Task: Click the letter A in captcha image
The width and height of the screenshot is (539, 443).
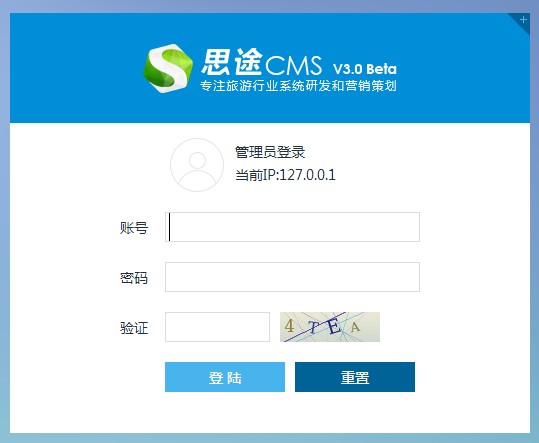Action: click(355, 327)
